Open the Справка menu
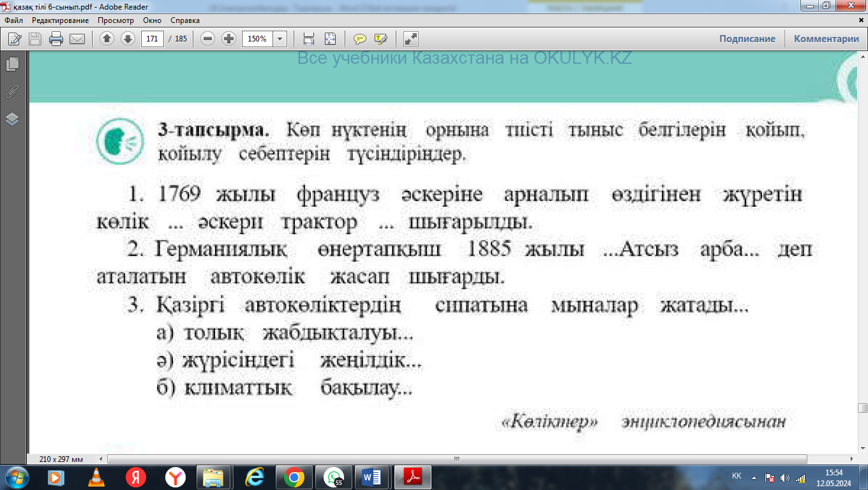868x490 pixels. coord(185,20)
